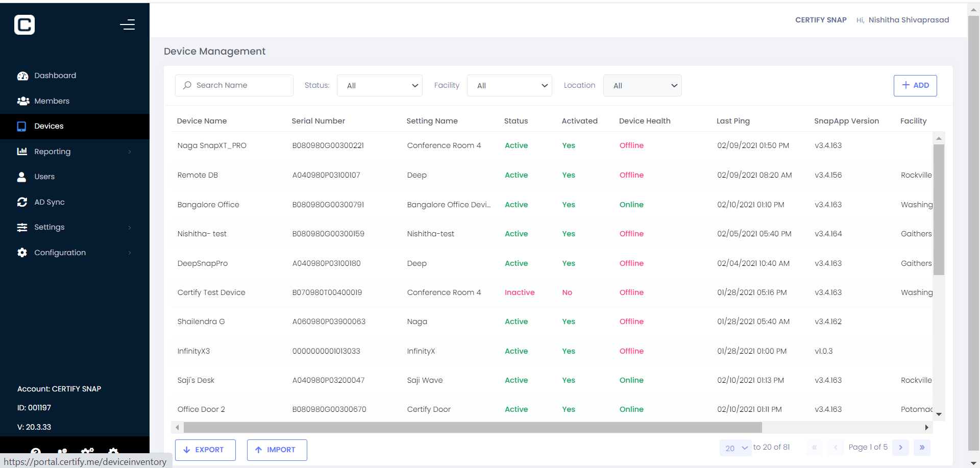Click the table's horizontal scroll right arrow
This screenshot has height=468, width=980.
(926, 428)
